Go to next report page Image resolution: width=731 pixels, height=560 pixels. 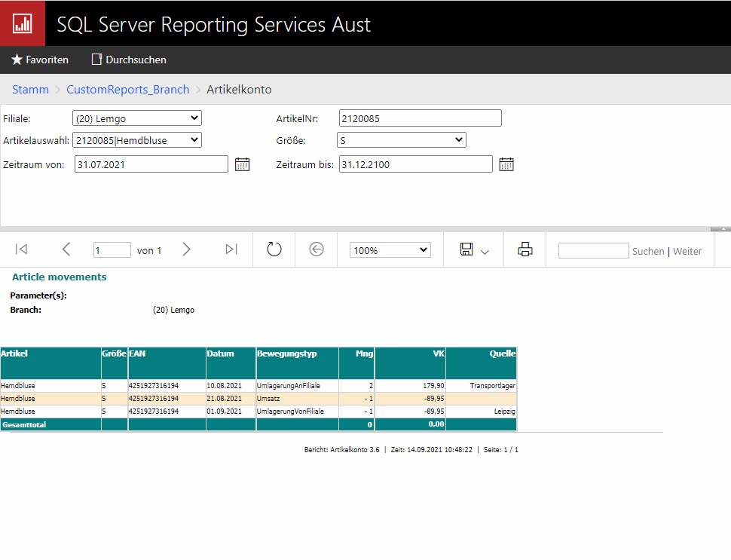(x=187, y=249)
